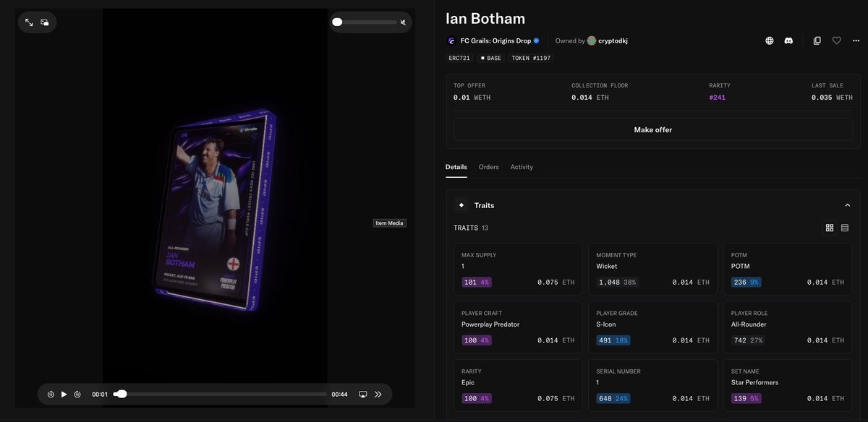Open the Player Grade S-Icon trait

tap(652, 327)
